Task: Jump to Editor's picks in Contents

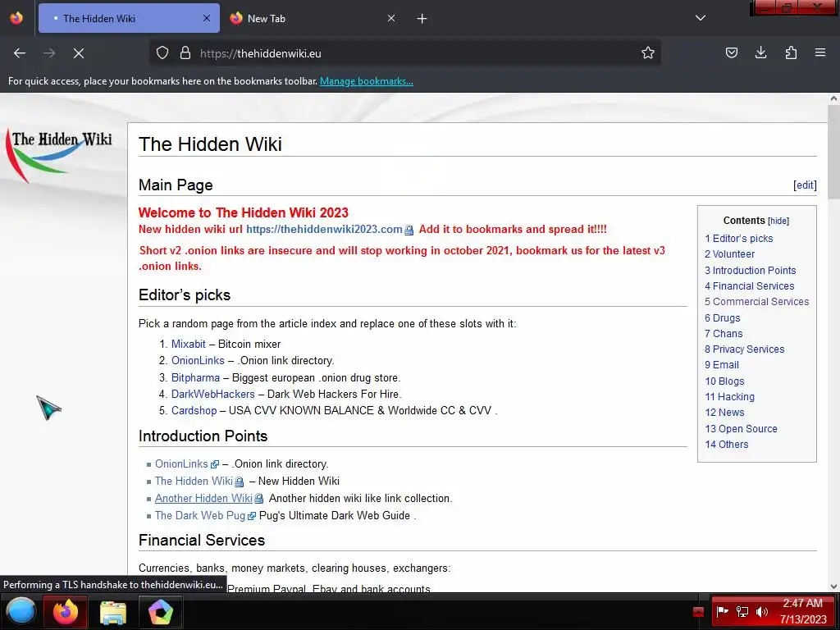Action: pyautogui.click(x=739, y=239)
